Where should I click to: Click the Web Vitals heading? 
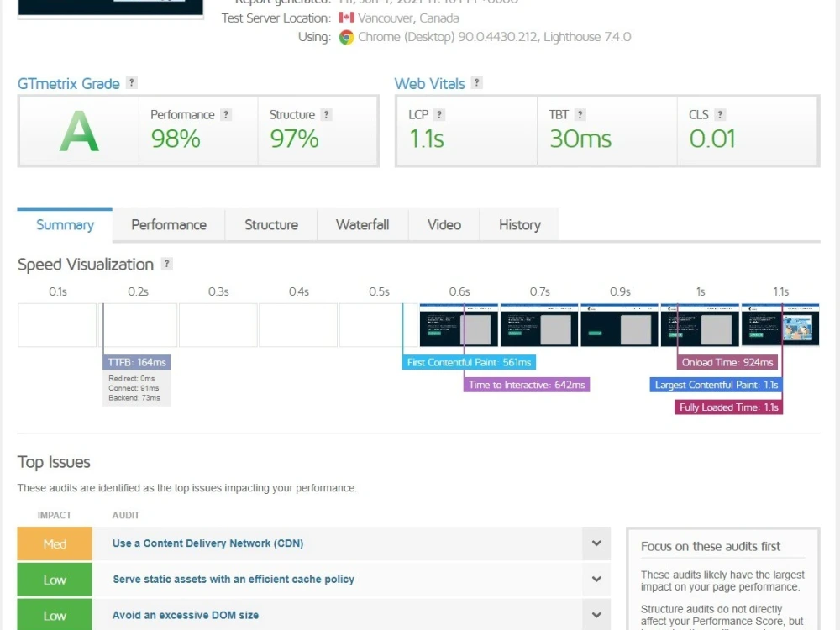(429, 83)
